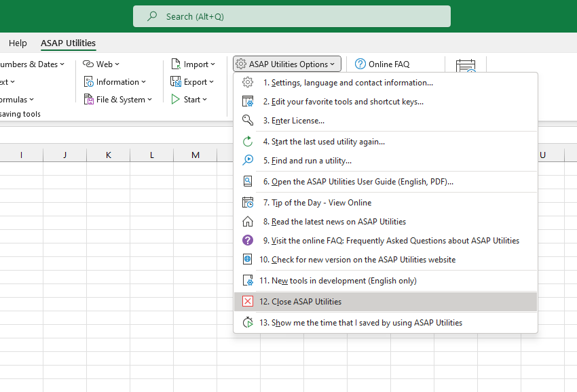
Task: Click the purple question mark FAQ icon
Action: (248, 240)
